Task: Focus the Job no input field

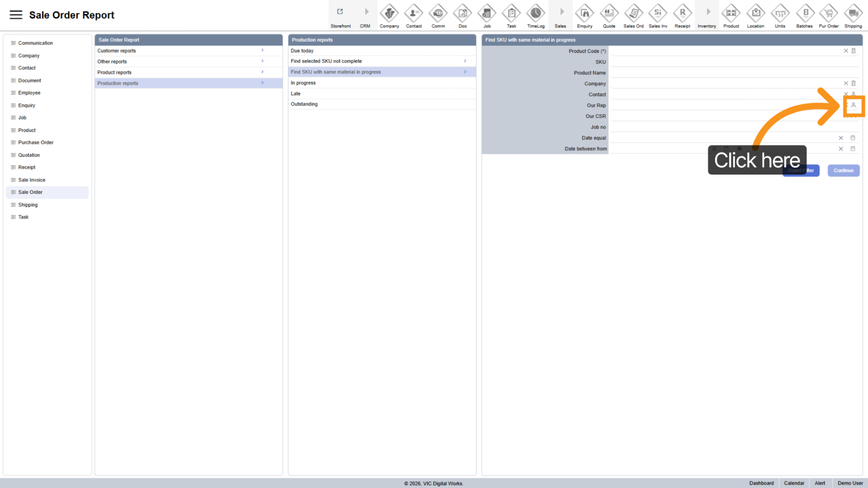Action: [734, 127]
